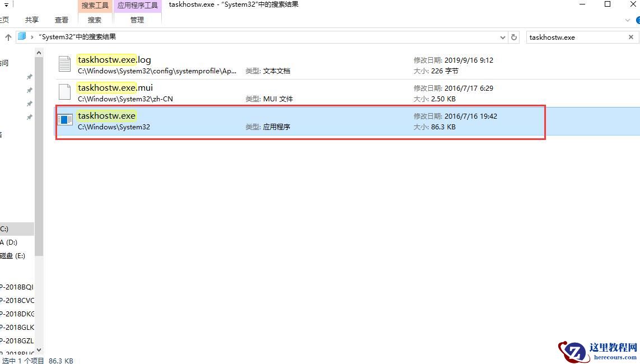
Task: Click a pinned item pin in the sidebar
Action: coord(29,77)
